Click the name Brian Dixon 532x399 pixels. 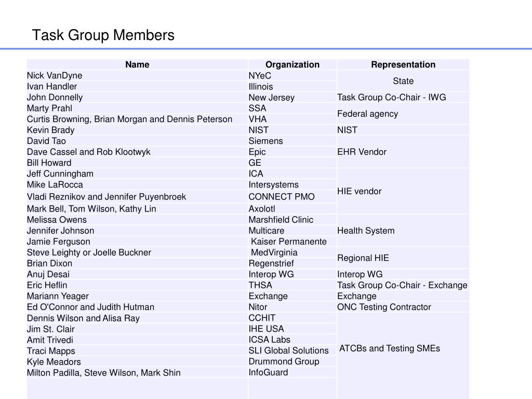[x=49, y=263]
